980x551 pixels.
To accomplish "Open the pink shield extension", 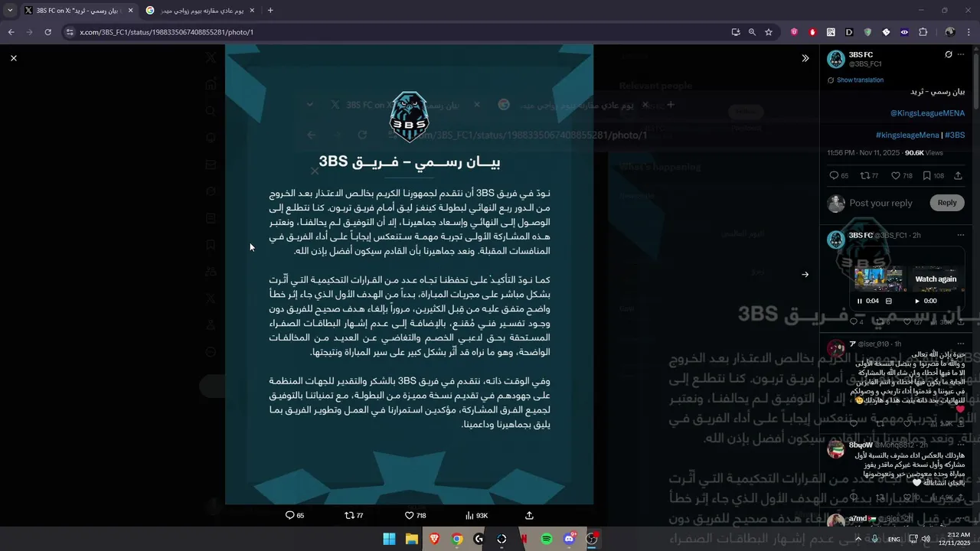I will 794,32.
